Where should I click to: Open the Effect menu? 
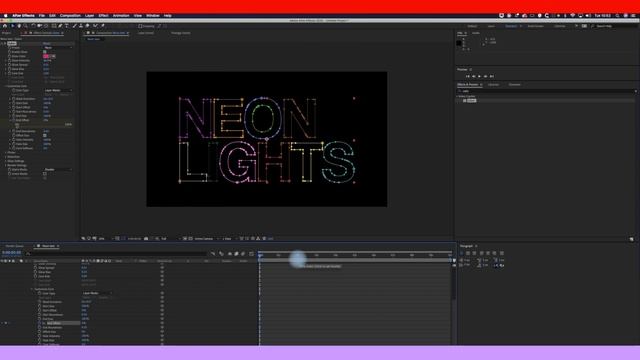click(x=103, y=16)
